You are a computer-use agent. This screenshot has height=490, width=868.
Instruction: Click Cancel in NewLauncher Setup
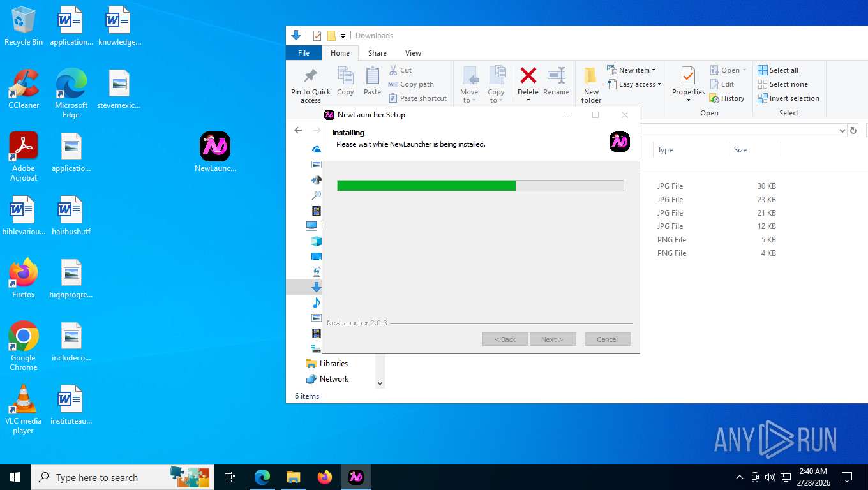[x=607, y=339]
